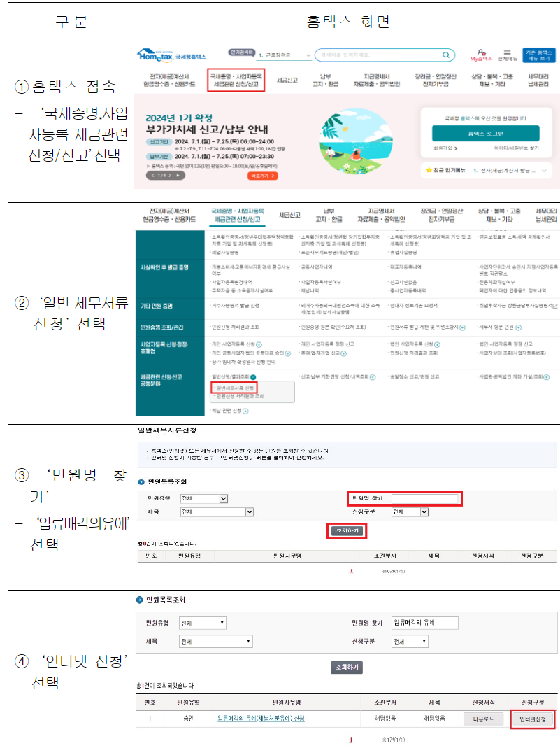Open 세무대리 납세관리 menu in step ① screen
Viewport: 560px width, 755px height.
(x=538, y=80)
